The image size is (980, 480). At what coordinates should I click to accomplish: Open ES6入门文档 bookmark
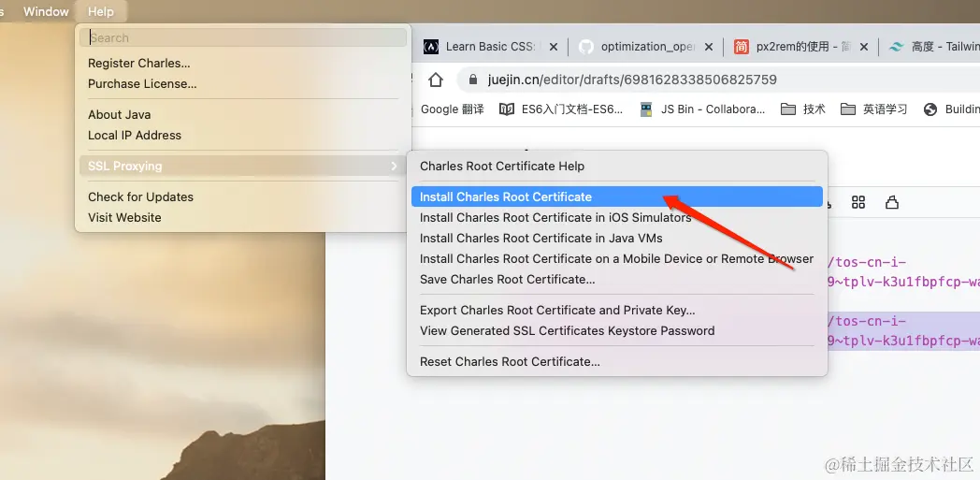[x=561, y=109]
